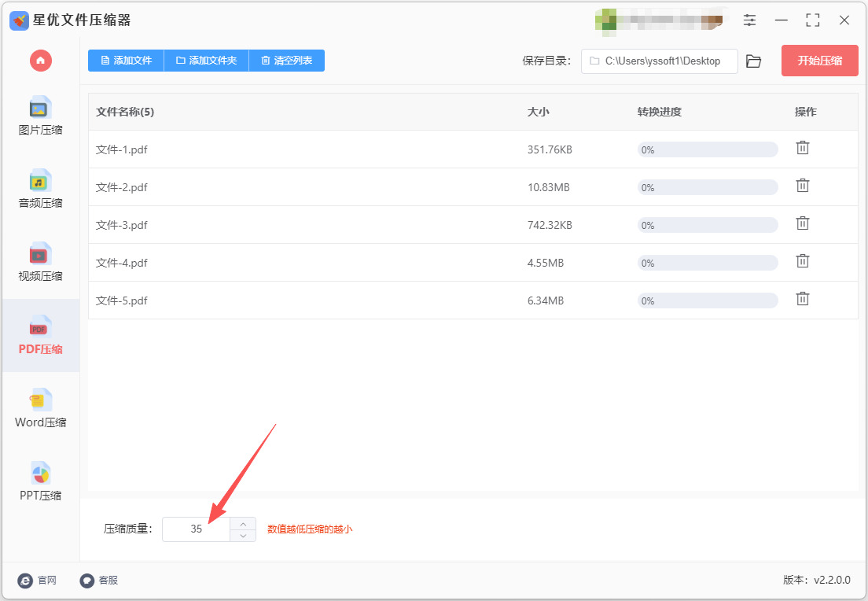Open Word压缩 compression section
The width and height of the screenshot is (868, 601).
(40, 408)
